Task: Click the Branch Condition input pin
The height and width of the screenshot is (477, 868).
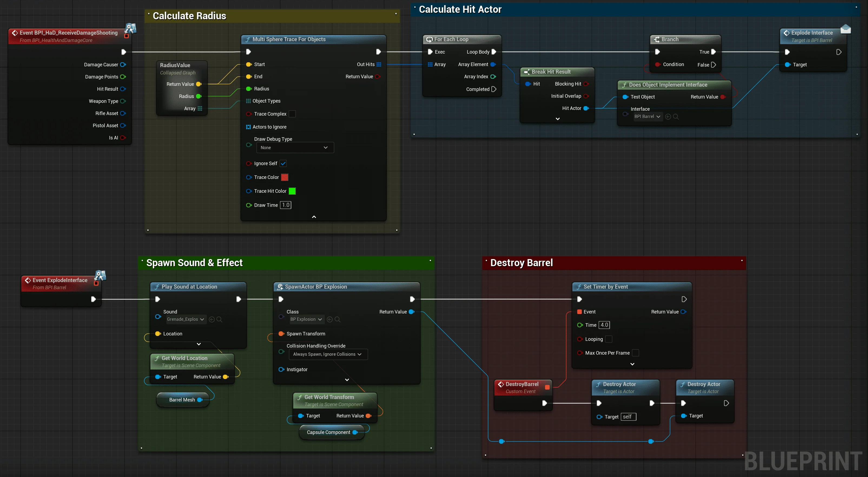Action: 657,64
